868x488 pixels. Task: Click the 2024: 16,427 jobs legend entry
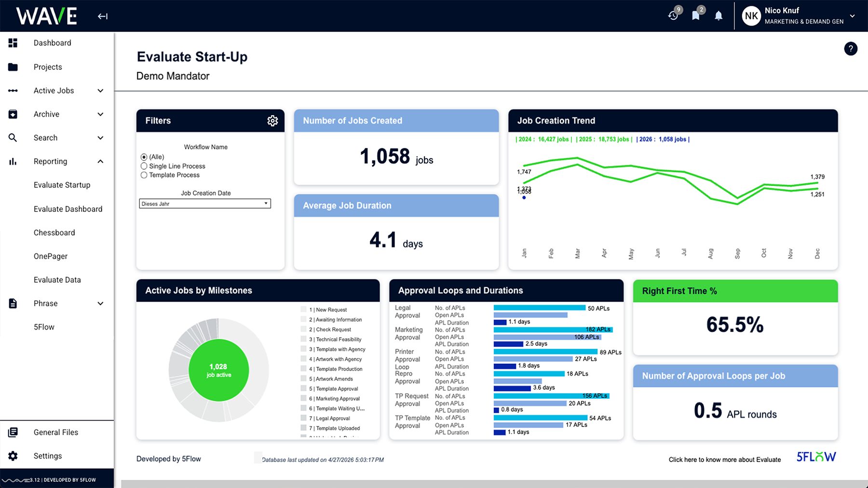[544, 139]
